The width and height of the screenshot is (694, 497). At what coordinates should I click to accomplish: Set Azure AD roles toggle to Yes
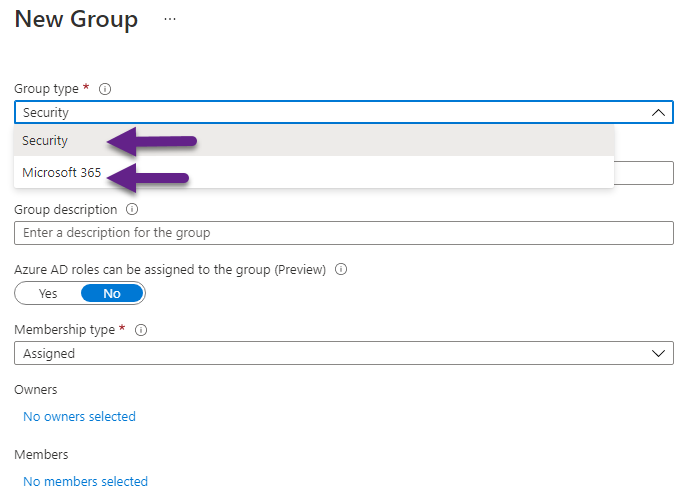tap(48, 294)
